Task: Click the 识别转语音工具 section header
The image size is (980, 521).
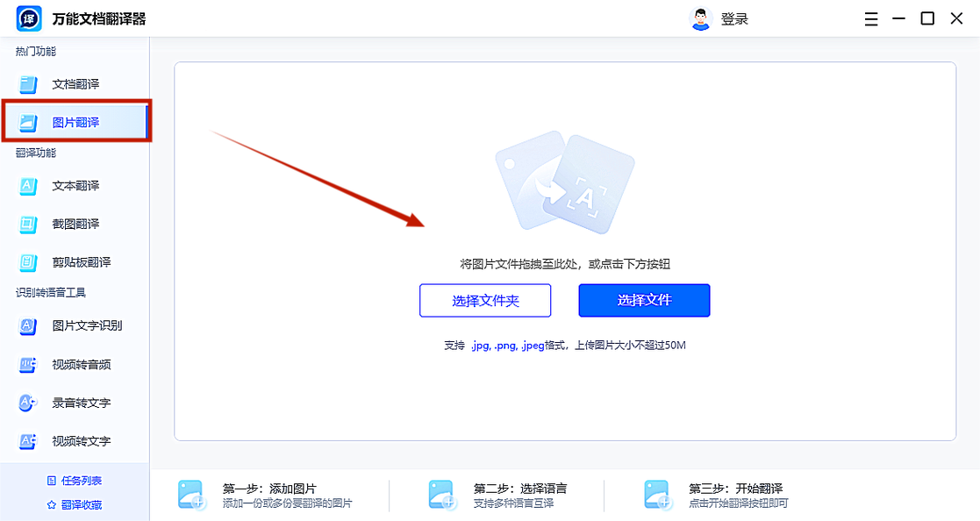Action: (x=51, y=292)
